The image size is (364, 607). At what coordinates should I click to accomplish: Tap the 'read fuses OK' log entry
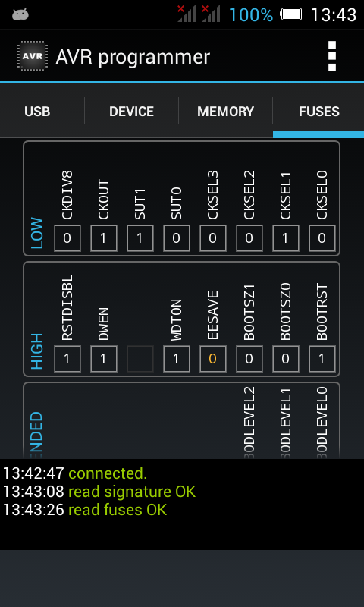(x=118, y=510)
